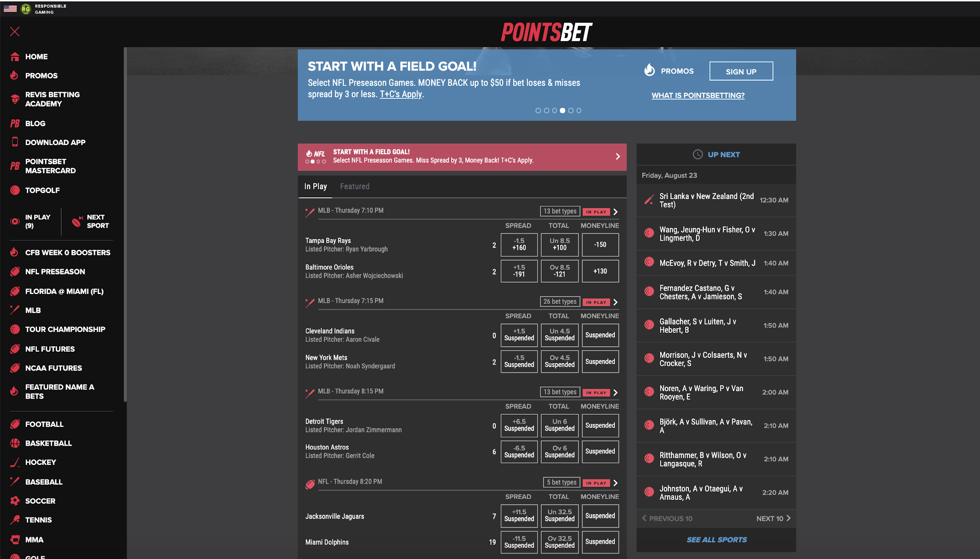980x559 pixels.
Task: Select second carousel dot in blue banner
Action: [546, 111]
